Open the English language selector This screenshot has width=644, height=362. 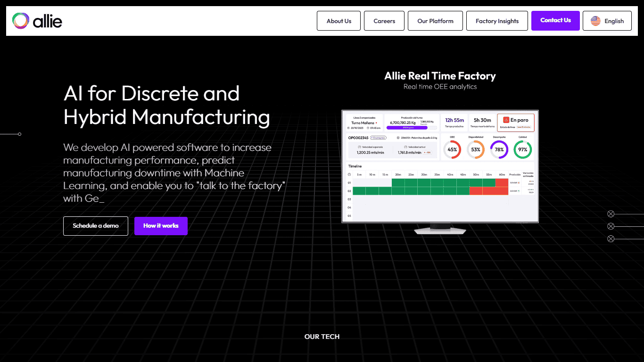[x=607, y=21]
